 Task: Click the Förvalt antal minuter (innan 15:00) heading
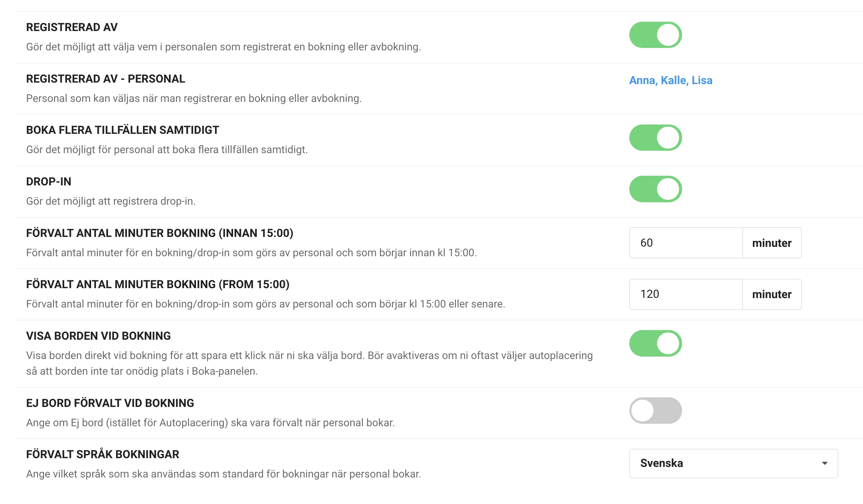(160, 233)
